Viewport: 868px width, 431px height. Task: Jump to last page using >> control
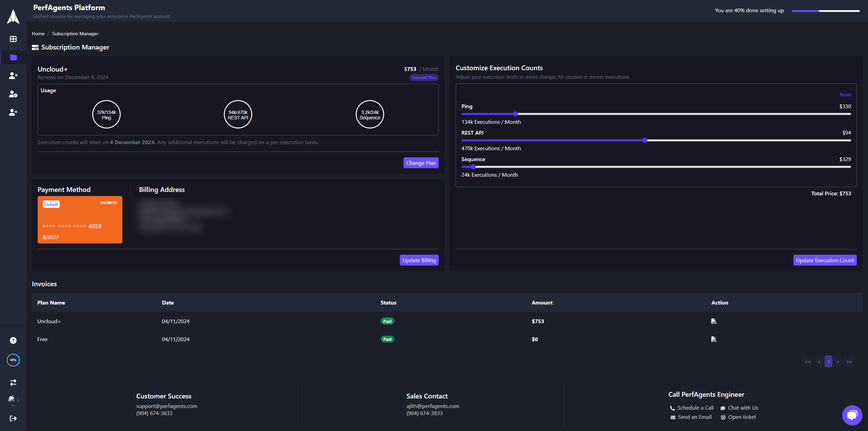[849, 361]
